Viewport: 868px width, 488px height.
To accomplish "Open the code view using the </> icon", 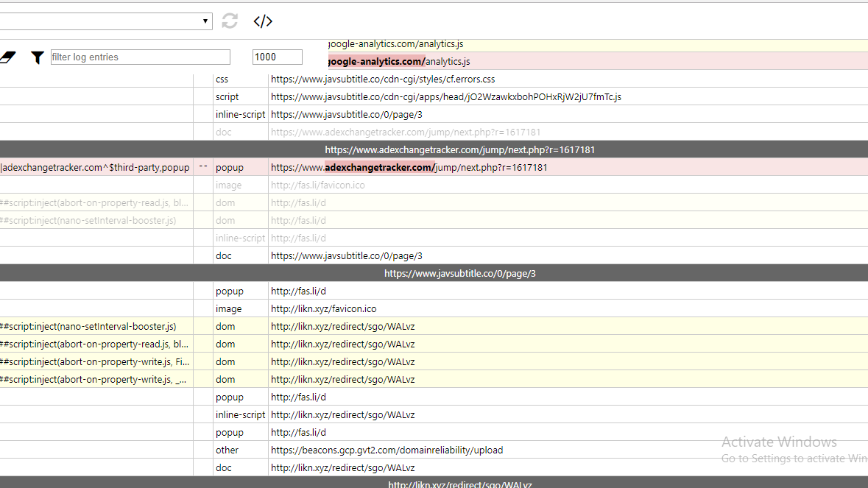I will click(263, 21).
